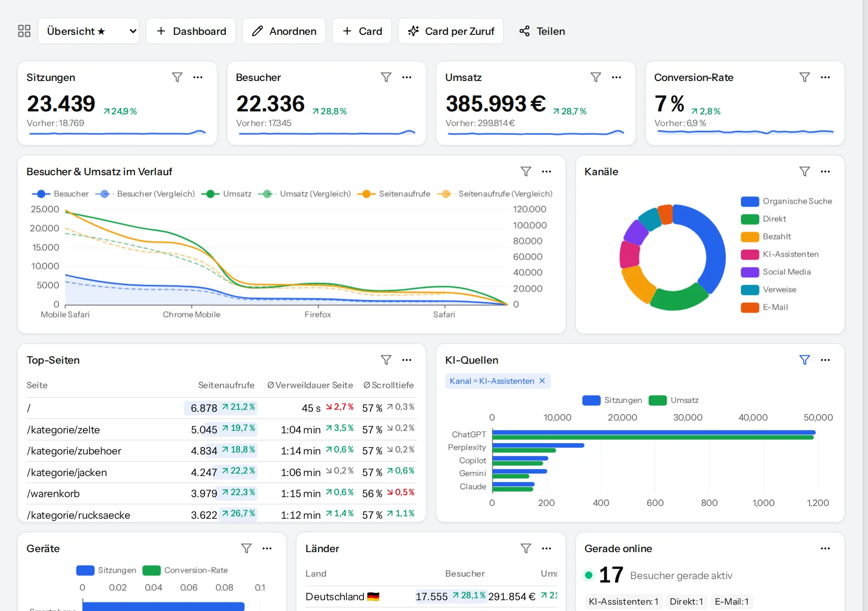
Task: Toggle KI-Assistenten swatch in Kanäle legend
Action: [x=750, y=254]
